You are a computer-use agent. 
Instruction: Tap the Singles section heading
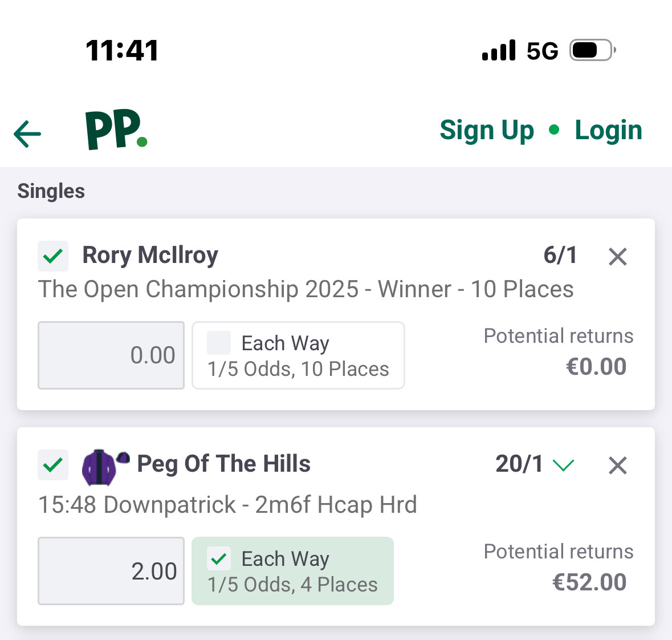tap(51, 191)
